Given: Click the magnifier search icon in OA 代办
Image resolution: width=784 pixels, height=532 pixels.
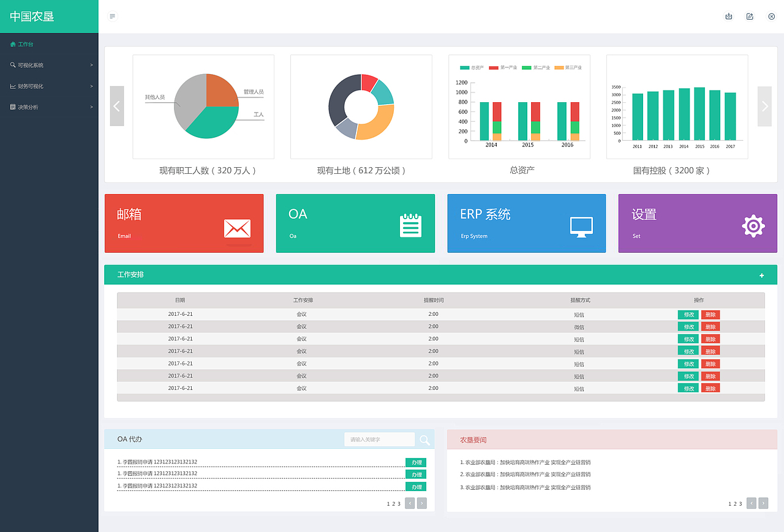Looking at the screenshot, I should 424,440.
